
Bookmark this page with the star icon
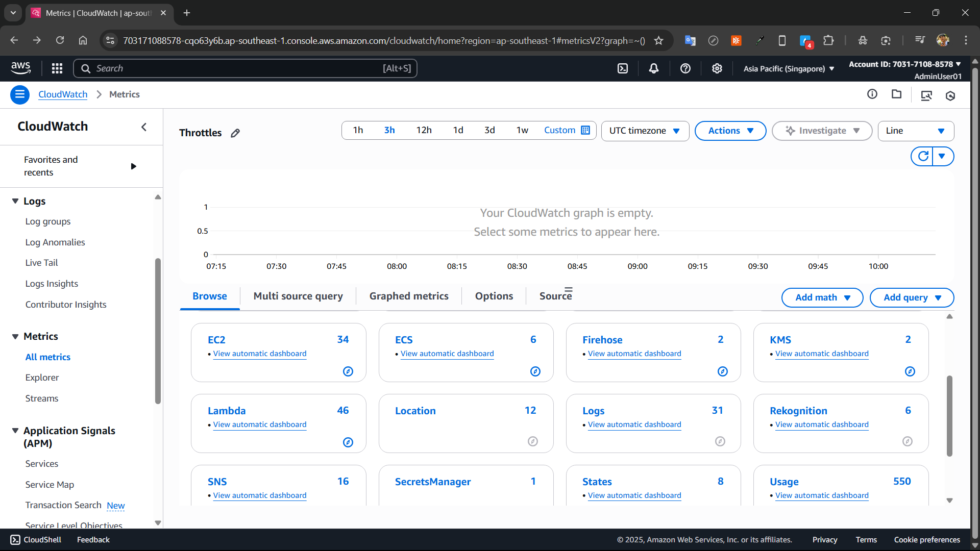click(658, 40)
